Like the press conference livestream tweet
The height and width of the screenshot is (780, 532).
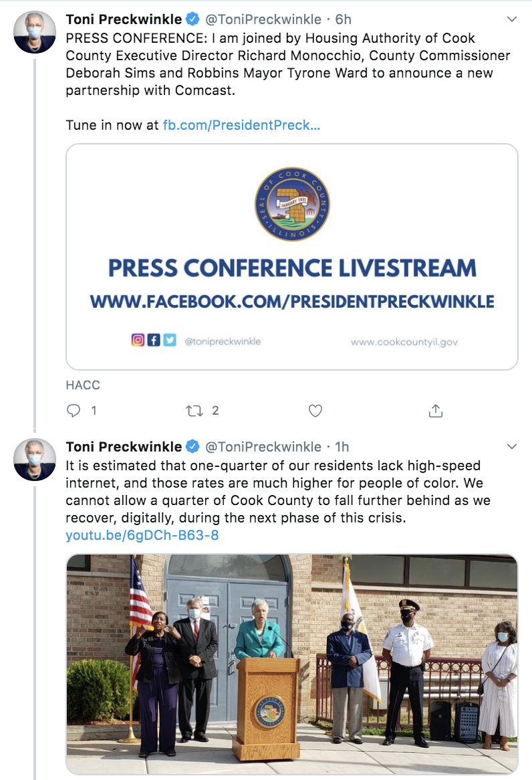pyautogui.click(x=315, y=411)
